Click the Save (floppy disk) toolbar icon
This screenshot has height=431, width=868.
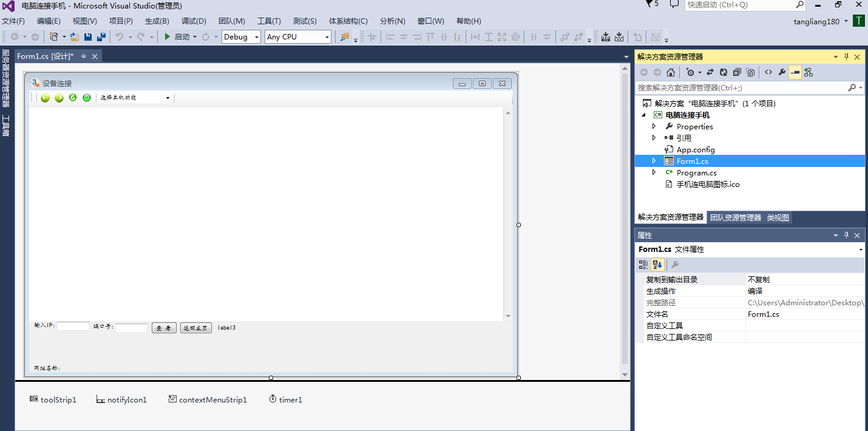coord(88,37)
